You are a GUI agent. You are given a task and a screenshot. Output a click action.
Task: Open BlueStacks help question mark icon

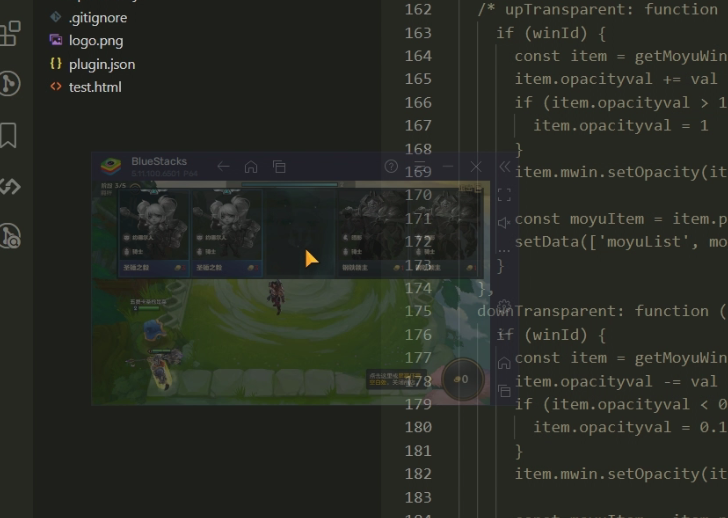(x=391, y=166)
